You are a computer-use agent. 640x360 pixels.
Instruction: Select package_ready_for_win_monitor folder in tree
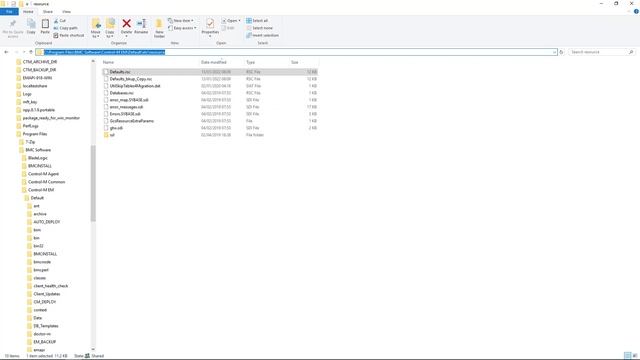(51, 118)
